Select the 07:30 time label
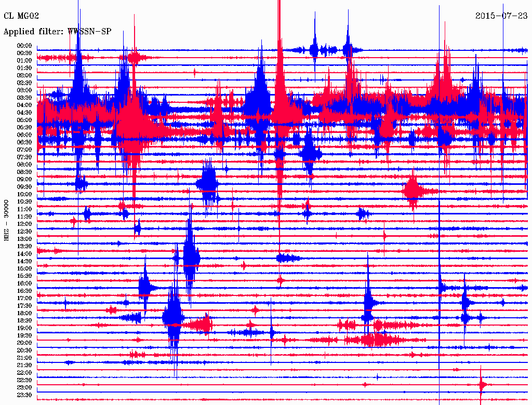Screen dimensions: 532x405 pos(24,157)
